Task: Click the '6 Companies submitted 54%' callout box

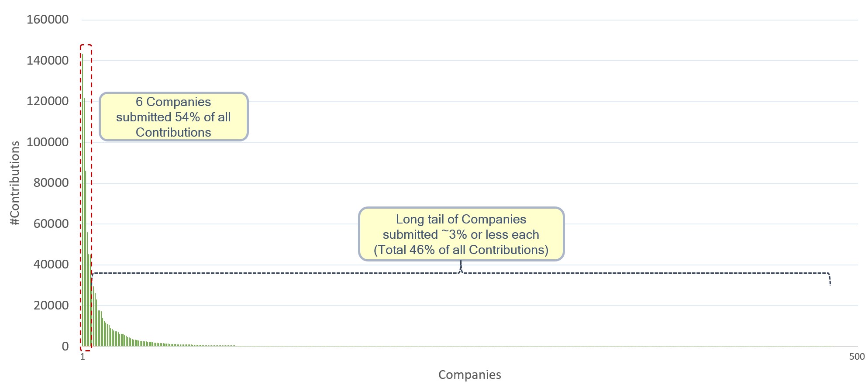Action: pos(173,117)
